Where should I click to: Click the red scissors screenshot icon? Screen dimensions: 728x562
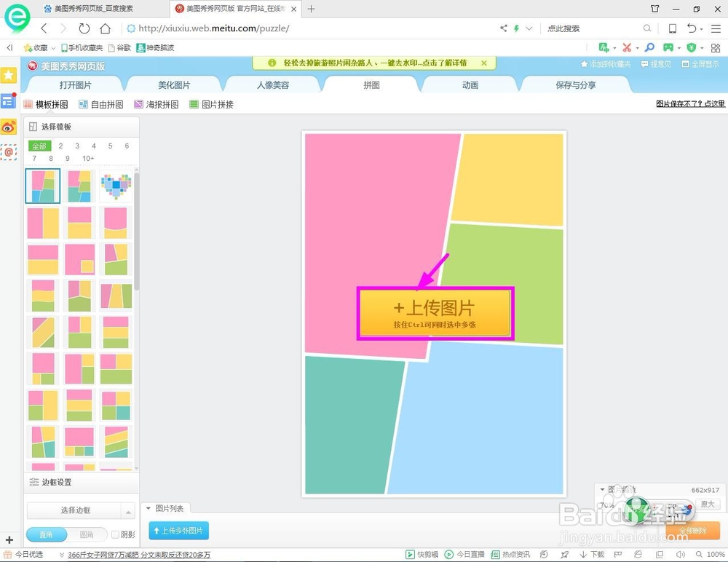click(x=627, y=47)
